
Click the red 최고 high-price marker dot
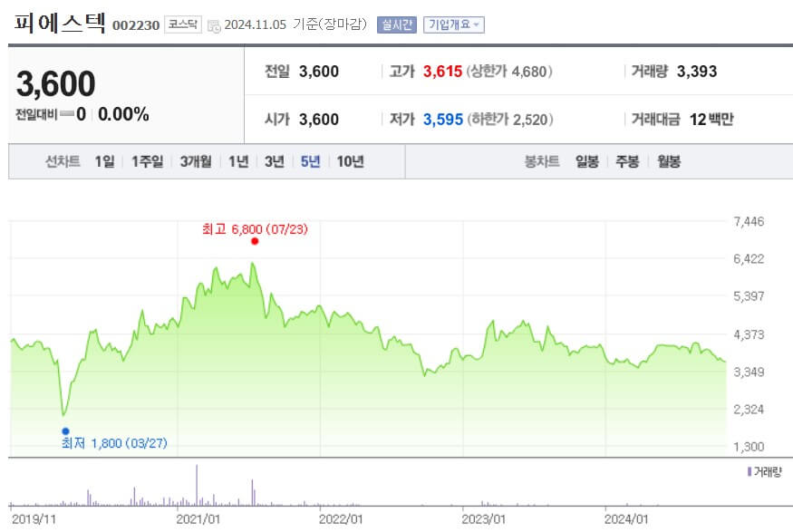point(254,242)
